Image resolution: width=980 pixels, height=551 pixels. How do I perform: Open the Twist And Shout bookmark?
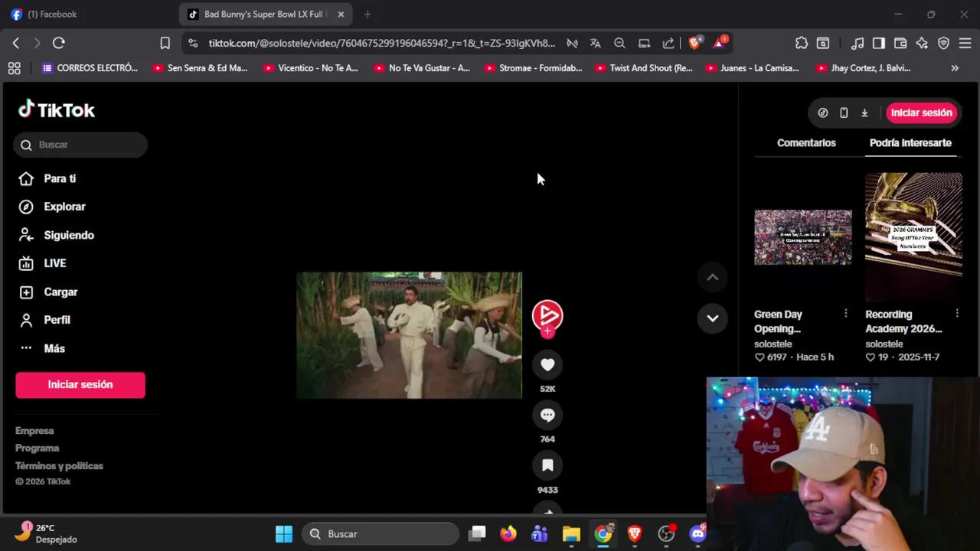[644, 68]
